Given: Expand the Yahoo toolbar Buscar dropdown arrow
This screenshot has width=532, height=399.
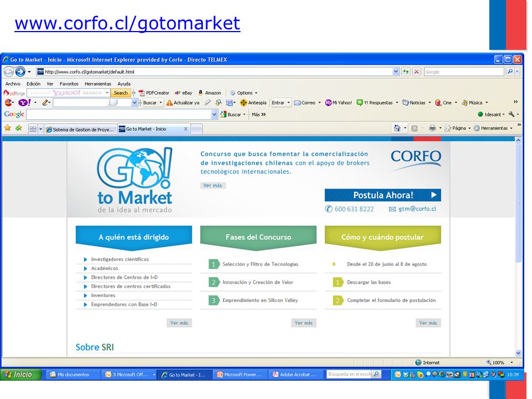Looking at the screenshot, I should click(x=161, y=103).
